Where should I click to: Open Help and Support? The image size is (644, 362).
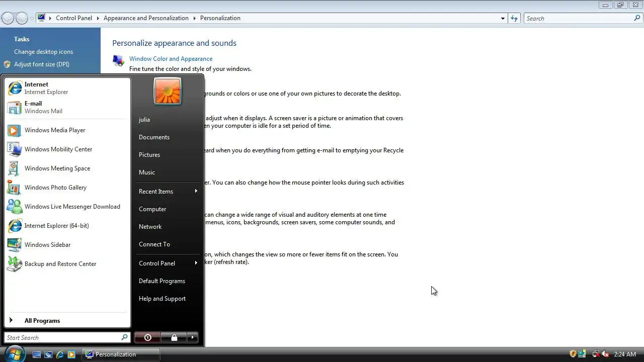tap(162, 299)
